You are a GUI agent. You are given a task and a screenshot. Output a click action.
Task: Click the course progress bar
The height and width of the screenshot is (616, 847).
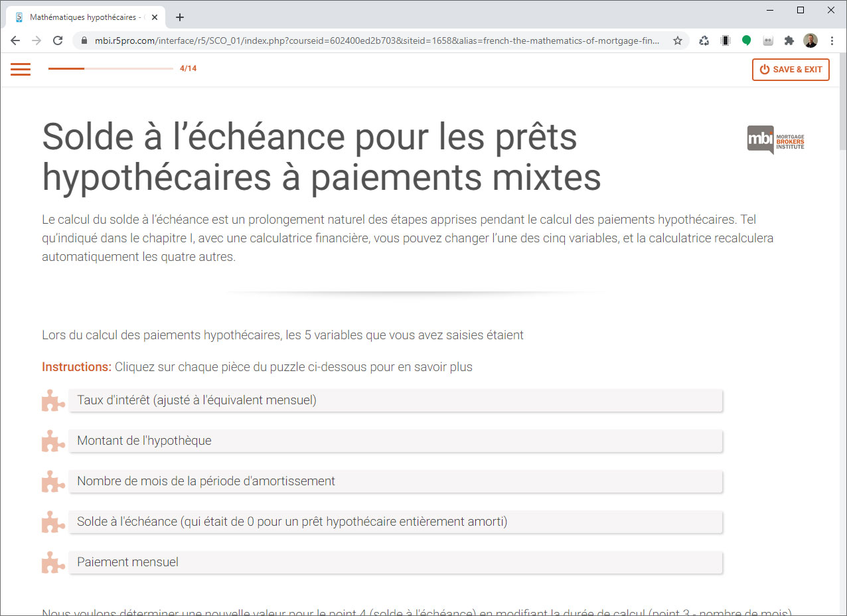pyautogui.click(x=110, y=68)
